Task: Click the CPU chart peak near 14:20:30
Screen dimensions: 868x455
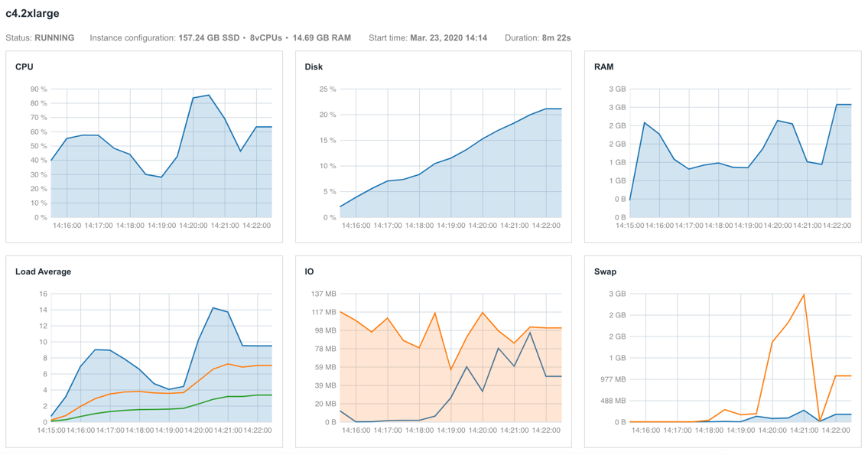Action: pos(209,96)
